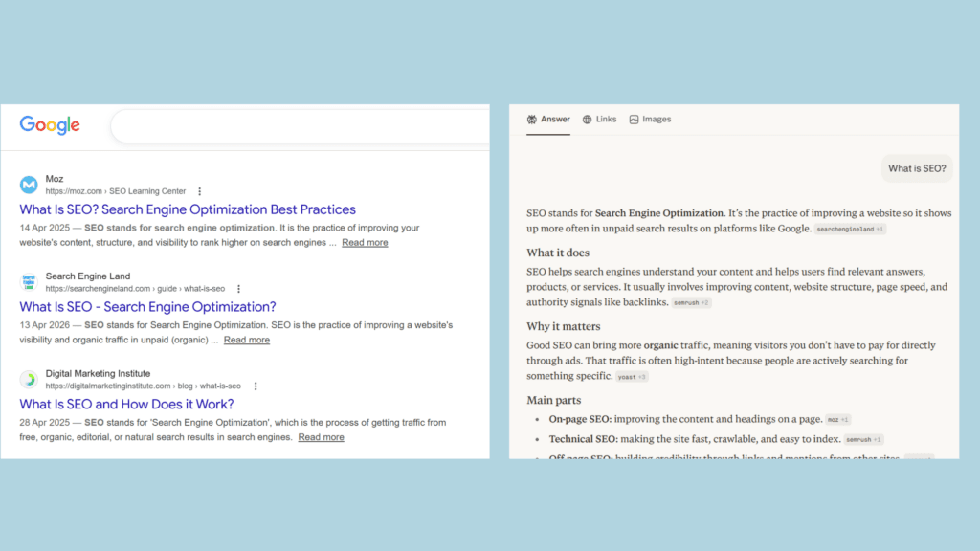Click the bold 'Search Engine Optimization' in answer
The width and height of the screenshot is (980, 551).
click(x=658, y=213)
